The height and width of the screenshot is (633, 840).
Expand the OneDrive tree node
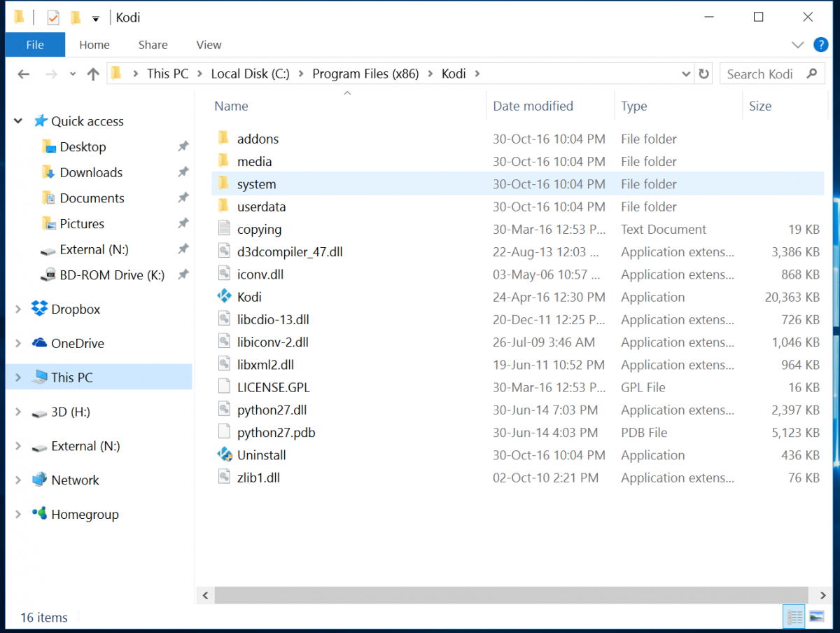click(x=18, y=343)
